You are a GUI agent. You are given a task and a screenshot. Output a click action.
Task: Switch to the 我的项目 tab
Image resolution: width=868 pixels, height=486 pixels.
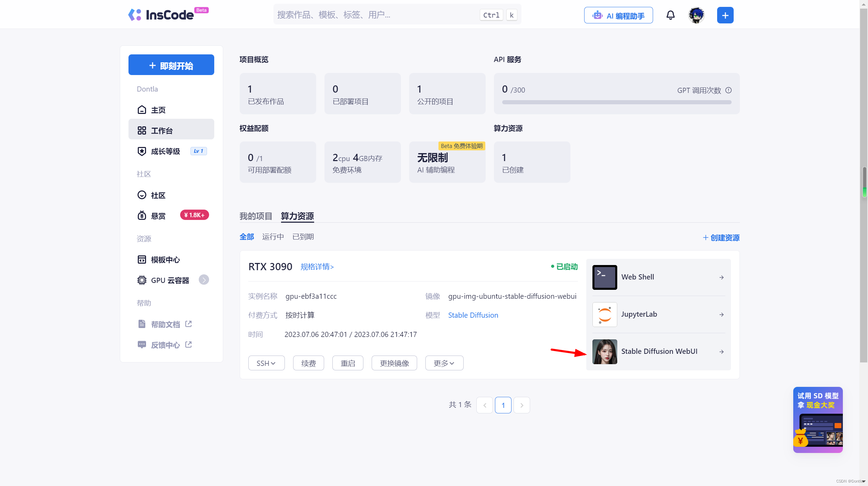tap(256, 216)
